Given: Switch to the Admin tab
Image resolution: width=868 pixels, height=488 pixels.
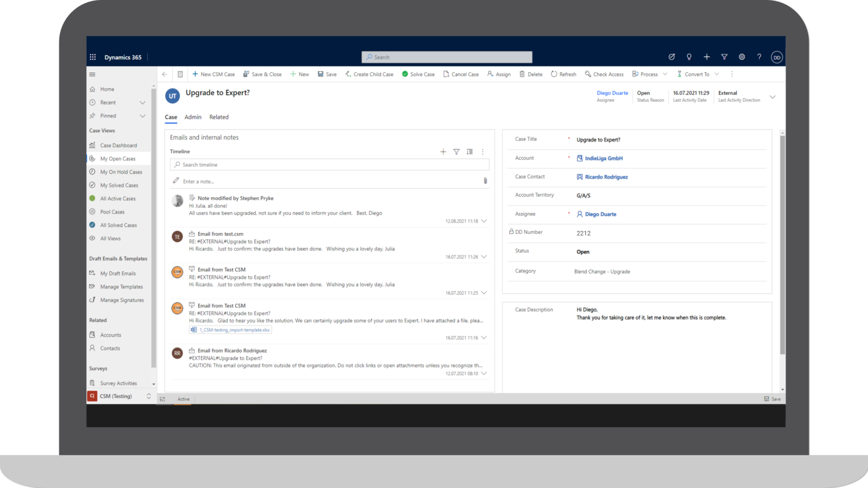Looking at the screenshot, I should point(193,117).
